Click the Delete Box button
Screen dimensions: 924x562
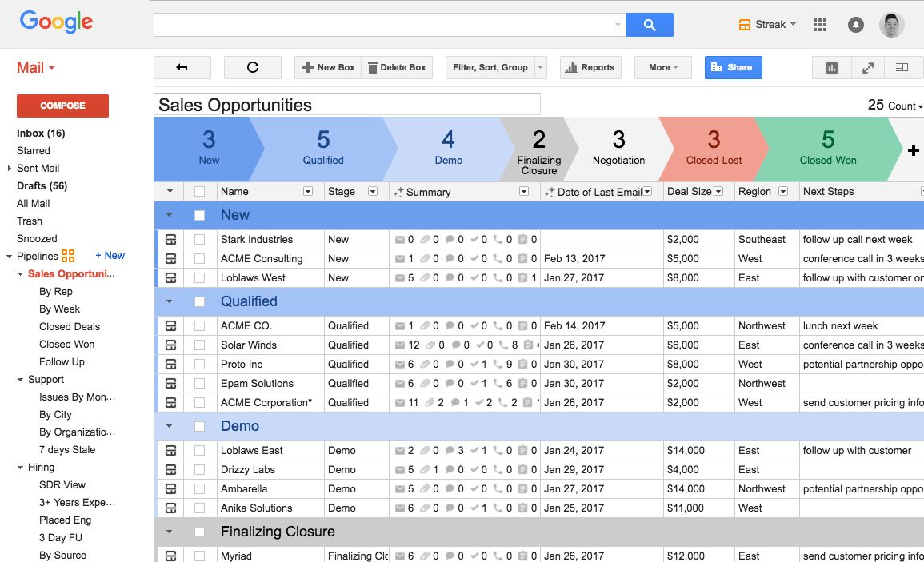pyautogui.click(x=397, y=67)
